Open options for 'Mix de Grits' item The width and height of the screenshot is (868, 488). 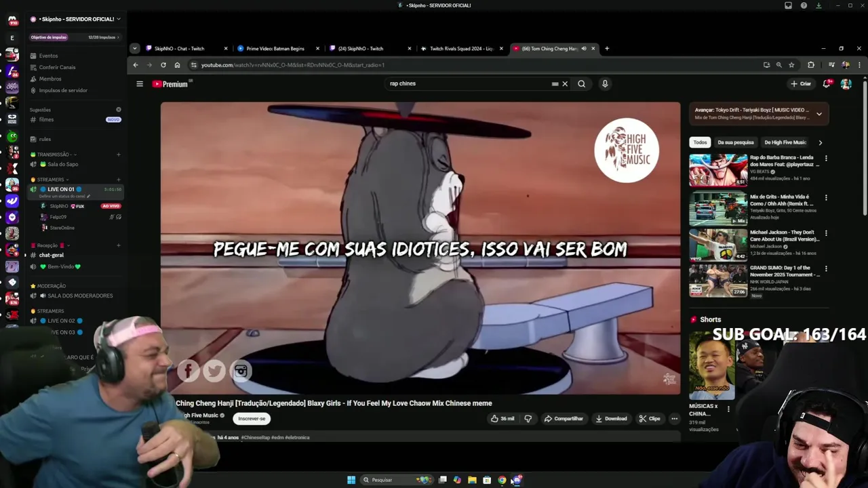826,198
